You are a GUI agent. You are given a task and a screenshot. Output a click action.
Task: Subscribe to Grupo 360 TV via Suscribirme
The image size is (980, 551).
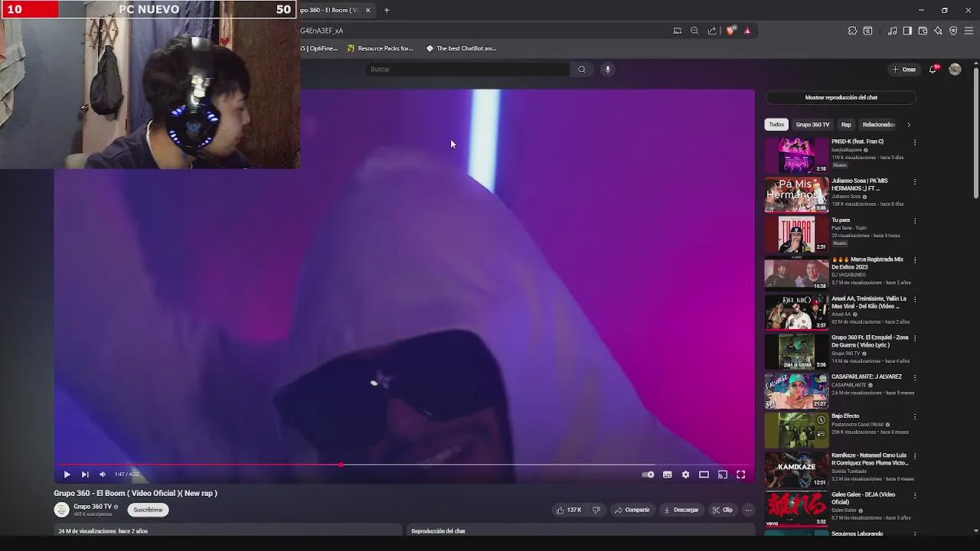[148, 510]
